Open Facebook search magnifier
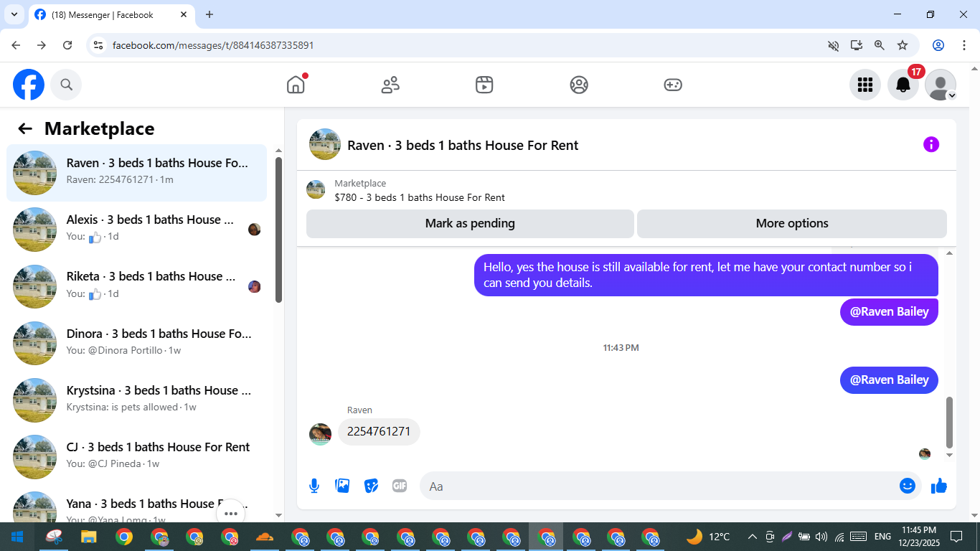The image size is (980, 551). (x=66, y=85)
